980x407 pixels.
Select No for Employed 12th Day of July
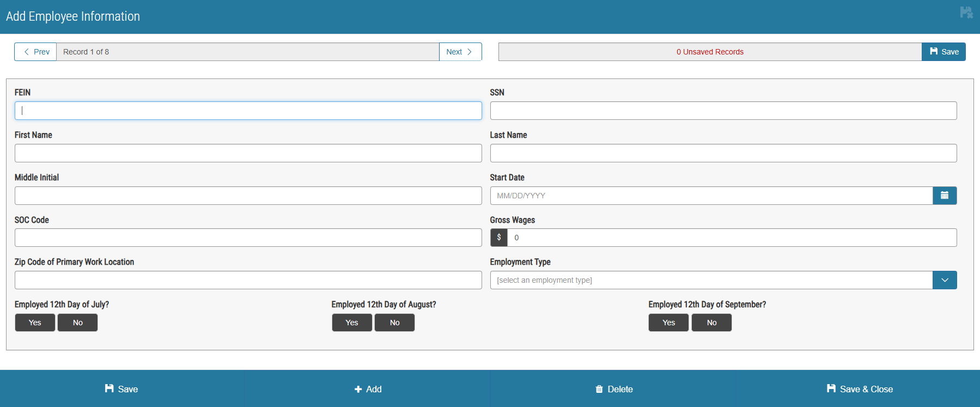78,323
